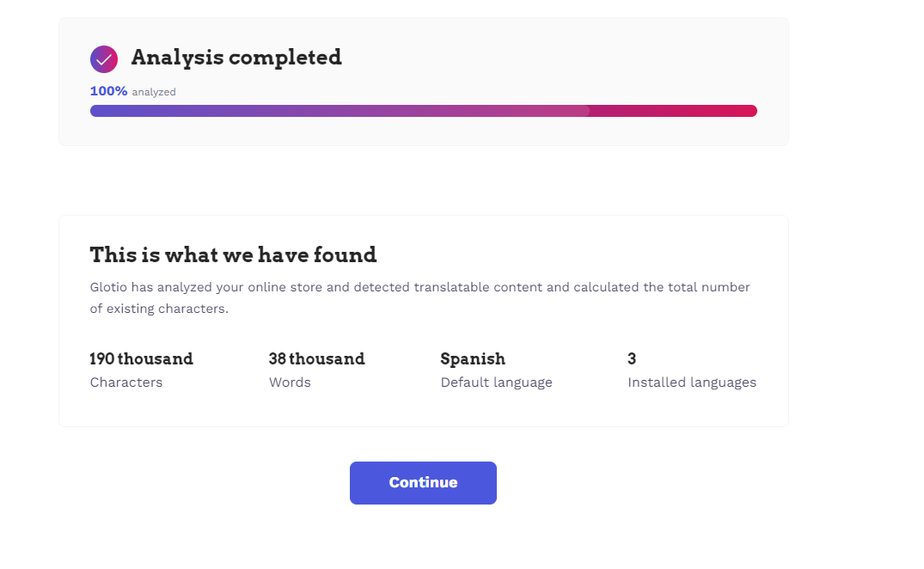924x569 pixels.
Task: Click the 190 thousand characters value
Action: [x=142, y=358]
